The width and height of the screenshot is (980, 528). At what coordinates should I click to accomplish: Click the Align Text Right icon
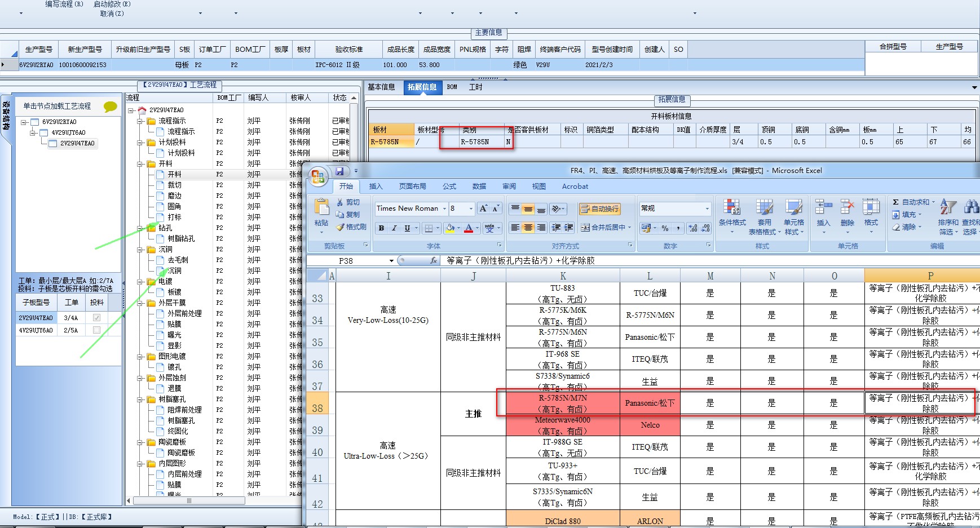(541, 228)
